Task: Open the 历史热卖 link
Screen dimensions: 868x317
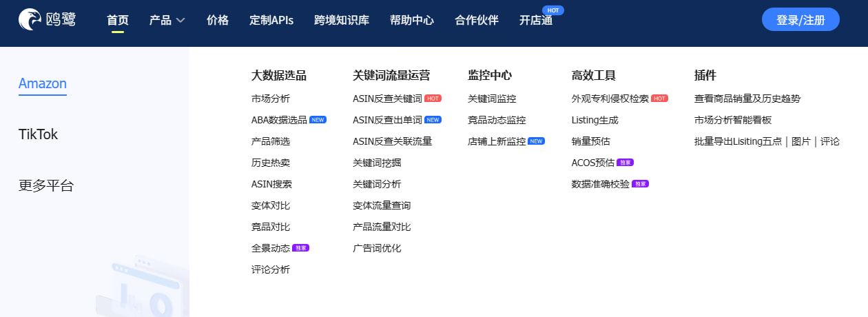Action: click(x=271, y=163)
